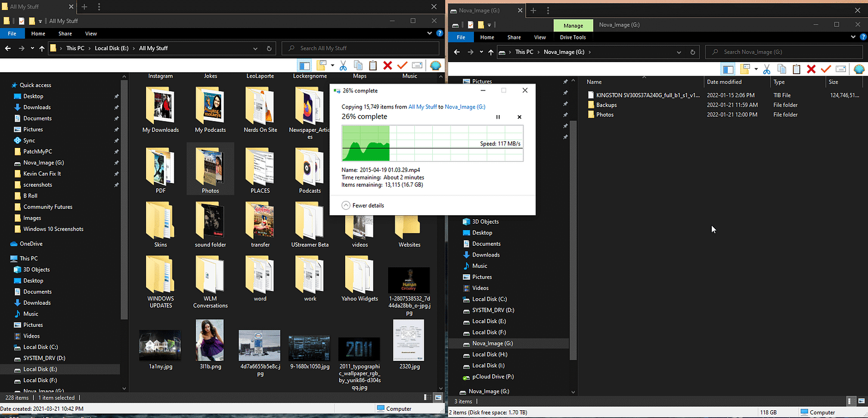Image resolution: width=868 pixels, height=418 pixels.
Task: Click orange checkmark icon in Nova_Image toolbar
Action: point(826,69)
